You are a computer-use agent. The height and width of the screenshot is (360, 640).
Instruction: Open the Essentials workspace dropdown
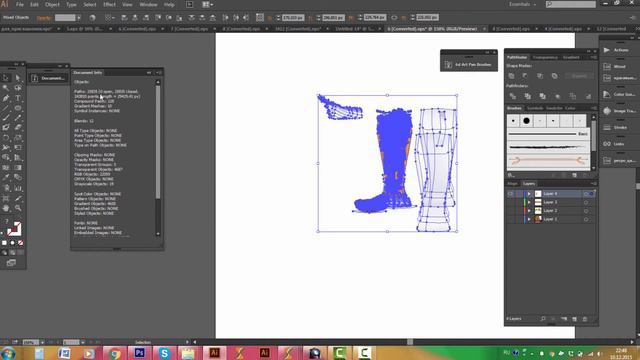tap(522, 4)
